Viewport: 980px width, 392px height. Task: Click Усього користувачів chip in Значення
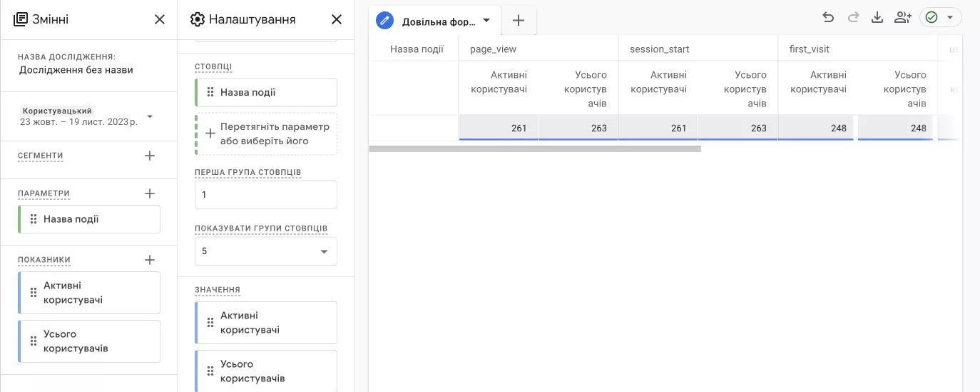click(266, 371)
